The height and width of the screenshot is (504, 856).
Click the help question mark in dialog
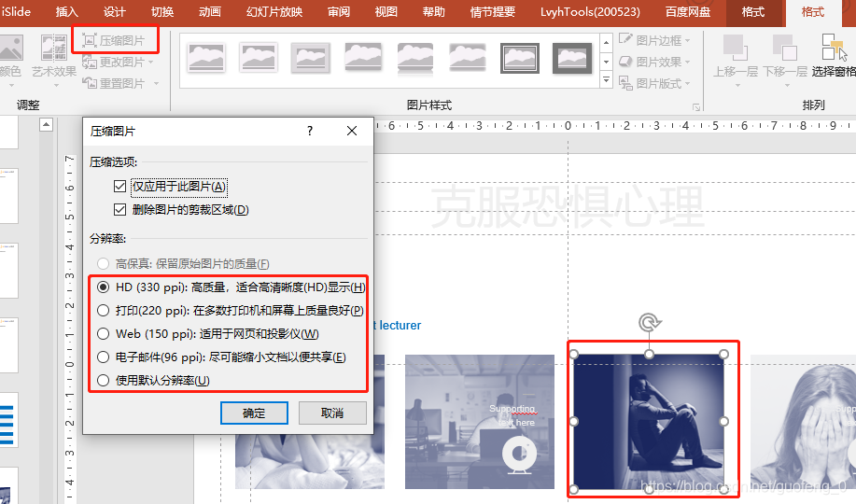pos(310,131)
